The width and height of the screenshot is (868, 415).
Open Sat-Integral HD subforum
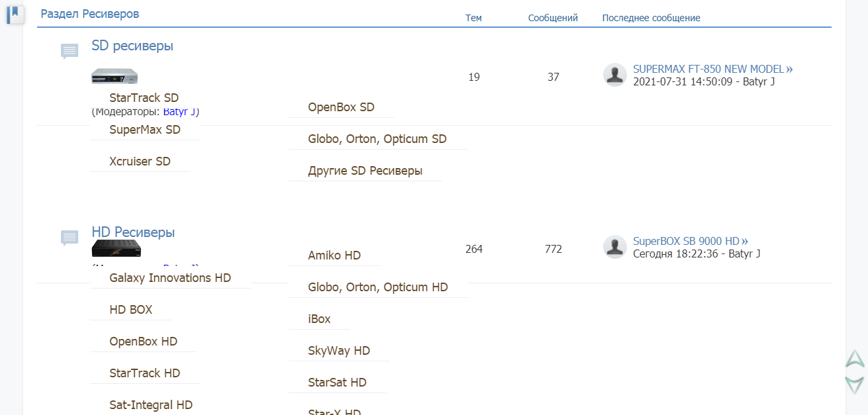pos(151,405)
